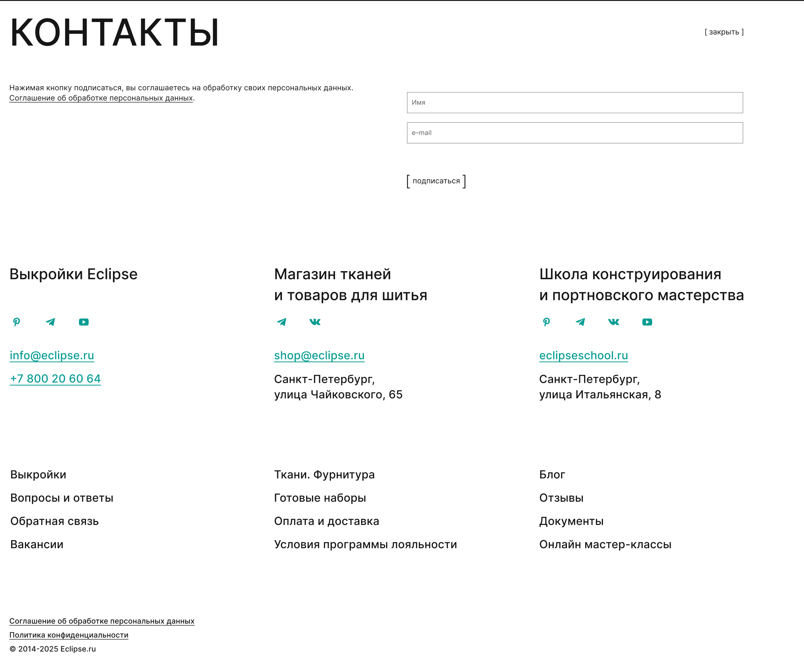Viewport: 804px width, 672px height.
Task: Open Pinterest icon under Выкройки Eclipse
Action: (x=16, y=322)
